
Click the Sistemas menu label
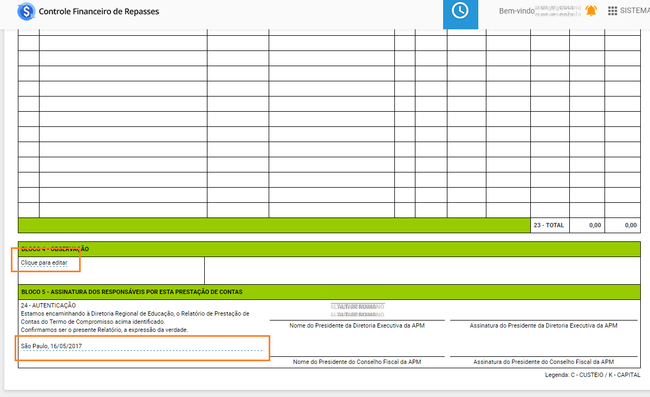pos(635,11)
